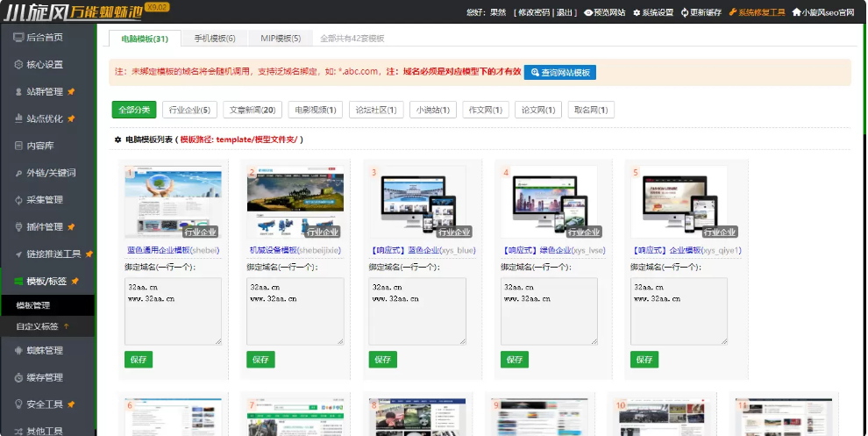Click thumbnail of template 3 蓝色企业
Screen dimensions: 868x436
417,203
